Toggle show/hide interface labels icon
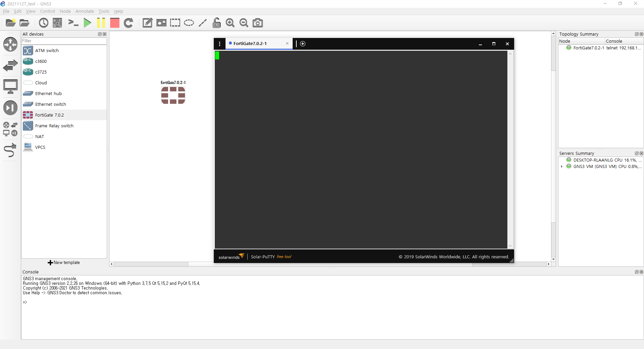 click(x=57, y=23)
